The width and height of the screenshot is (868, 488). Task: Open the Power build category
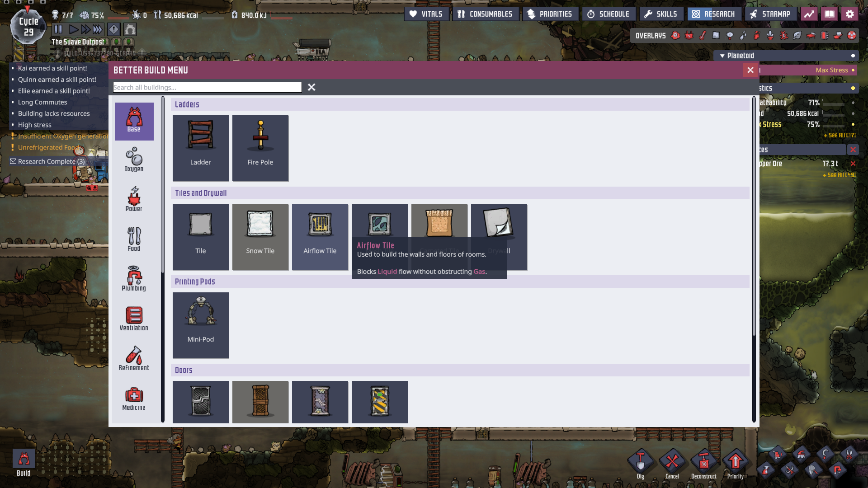click(x=134, y=200)
